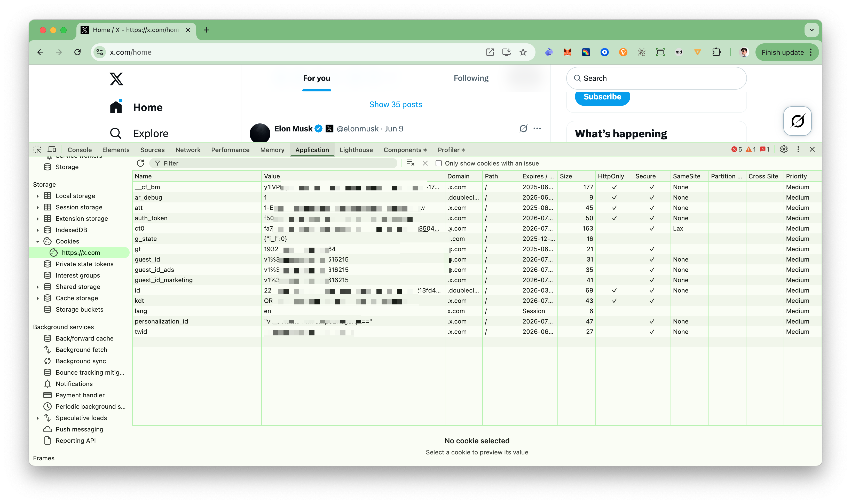Open the Performance tab
851x504 pixels.
230,150
